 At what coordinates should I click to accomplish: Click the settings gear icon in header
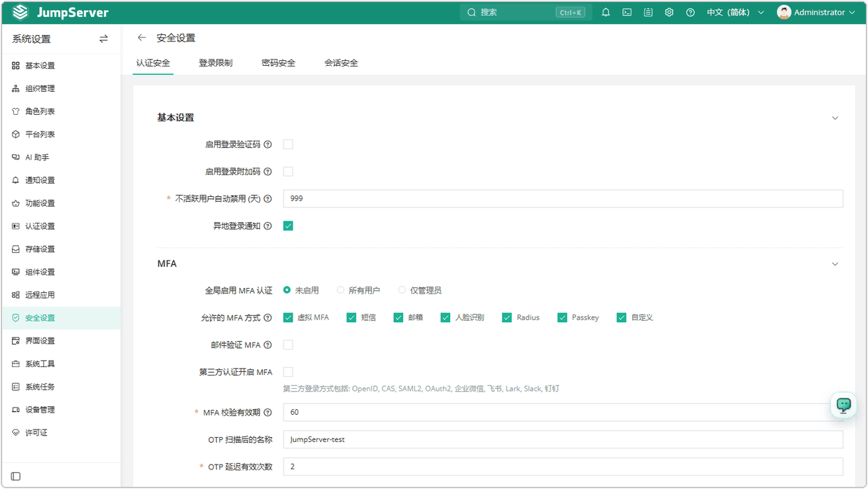[x=669, y=13]
